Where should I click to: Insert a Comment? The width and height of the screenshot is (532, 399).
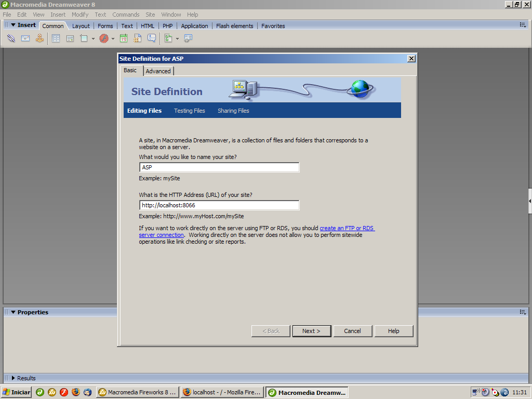[152, 38]
